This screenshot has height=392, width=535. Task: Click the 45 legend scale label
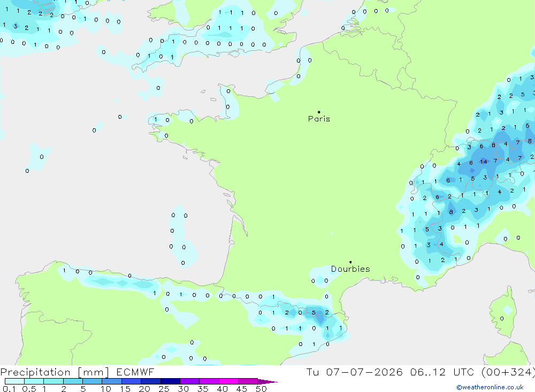coord(242,389)
